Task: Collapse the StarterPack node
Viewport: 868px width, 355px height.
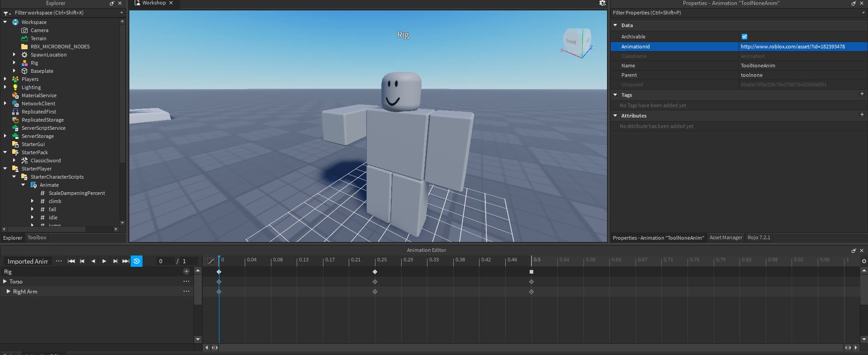Action: (5, 152)
